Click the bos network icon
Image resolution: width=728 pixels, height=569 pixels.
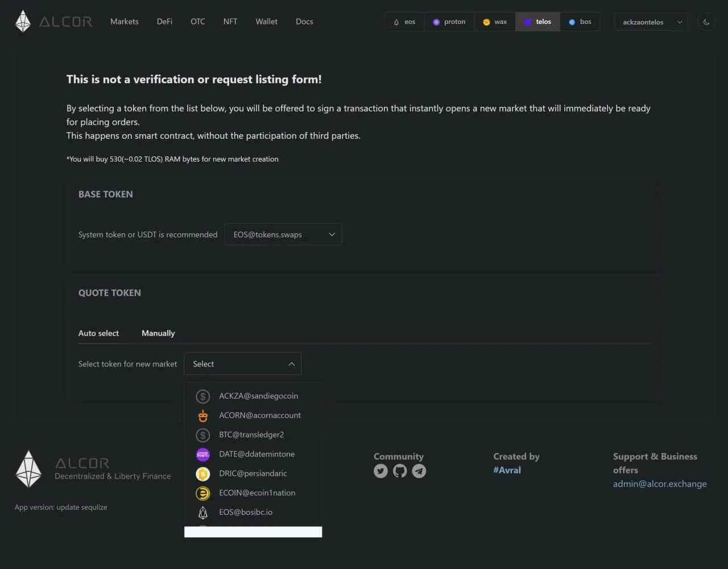(x=572, y=22)
